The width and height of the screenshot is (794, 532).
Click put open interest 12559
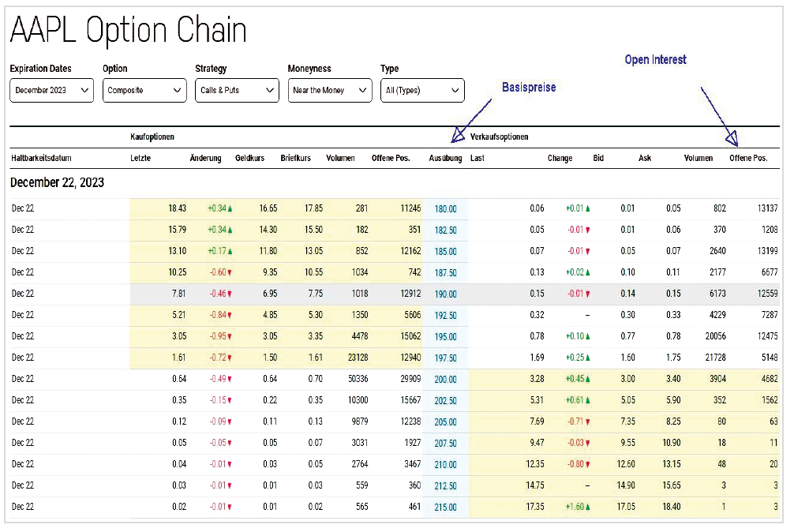pyautogui.click(x=768, y=293)
